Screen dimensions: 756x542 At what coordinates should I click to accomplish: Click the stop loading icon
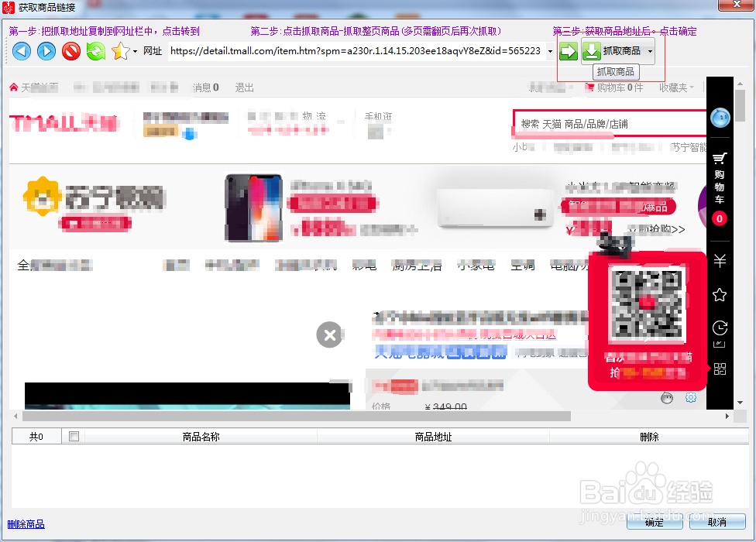[x=70, y=51]
